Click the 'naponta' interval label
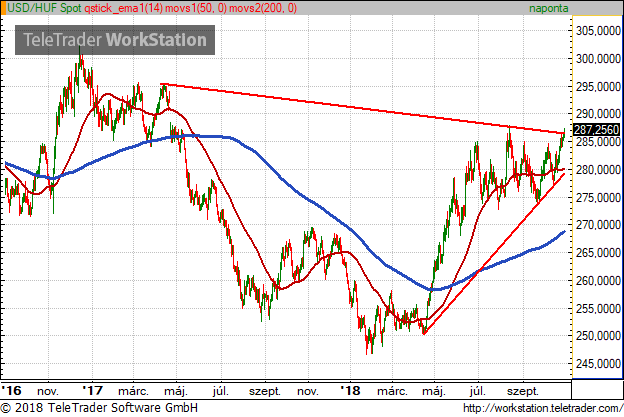 click(548, 8)
